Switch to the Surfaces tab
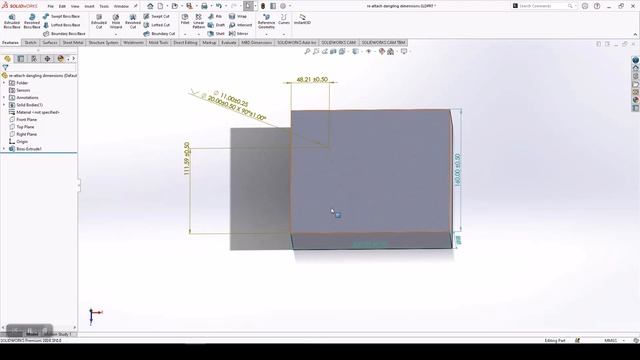This screenshot has height=360, width=640. (50, 42)
